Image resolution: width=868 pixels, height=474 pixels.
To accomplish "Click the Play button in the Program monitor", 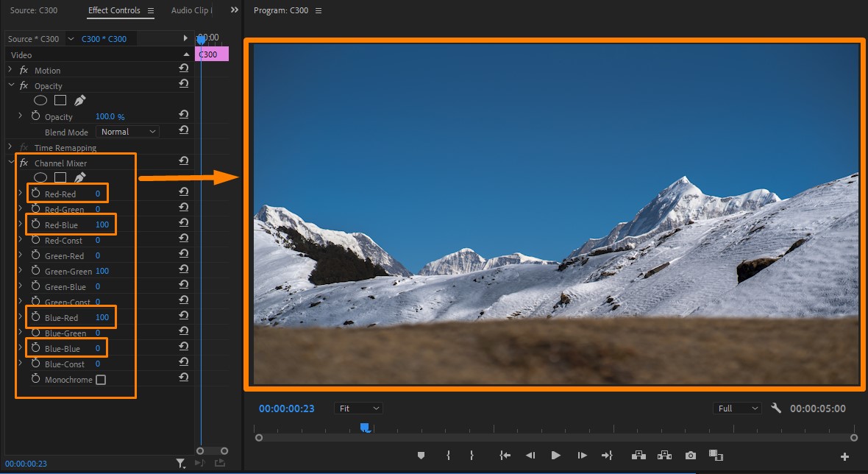I will 556,455.
